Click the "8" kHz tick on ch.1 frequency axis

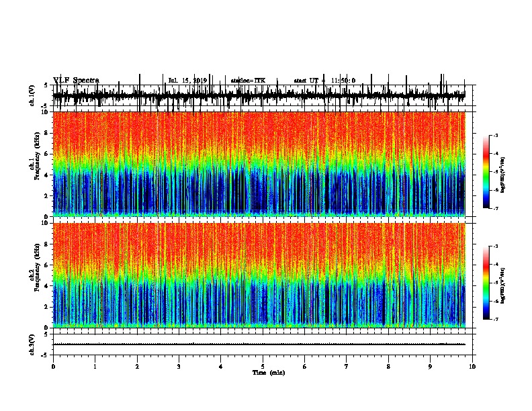click(x=46, y=133)
